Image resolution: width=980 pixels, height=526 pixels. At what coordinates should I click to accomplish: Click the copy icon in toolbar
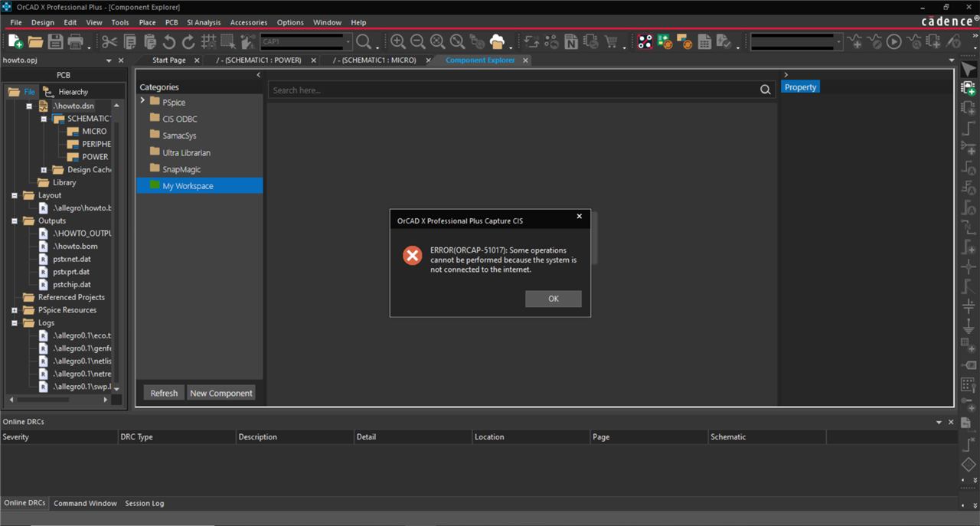coord(130,41)
